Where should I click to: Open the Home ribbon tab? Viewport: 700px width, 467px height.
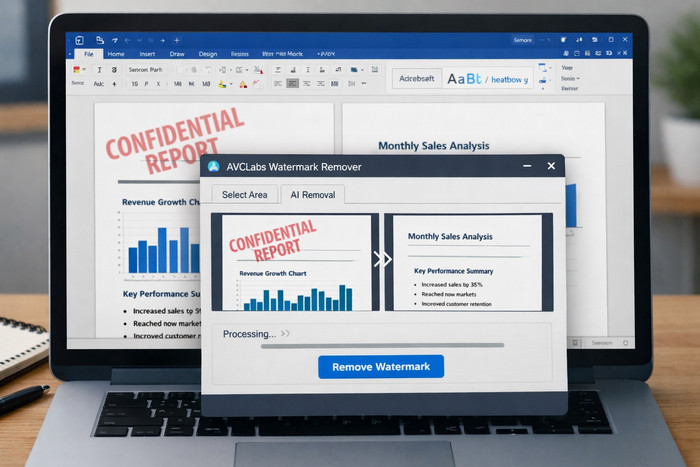pyautogui.click(x=117, y=53)
